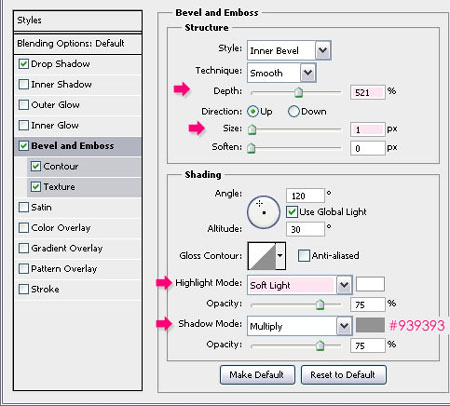Open the Gloss Contour picker arrow
The height and width of the screenshot is (406, 450).
(281, 256)
